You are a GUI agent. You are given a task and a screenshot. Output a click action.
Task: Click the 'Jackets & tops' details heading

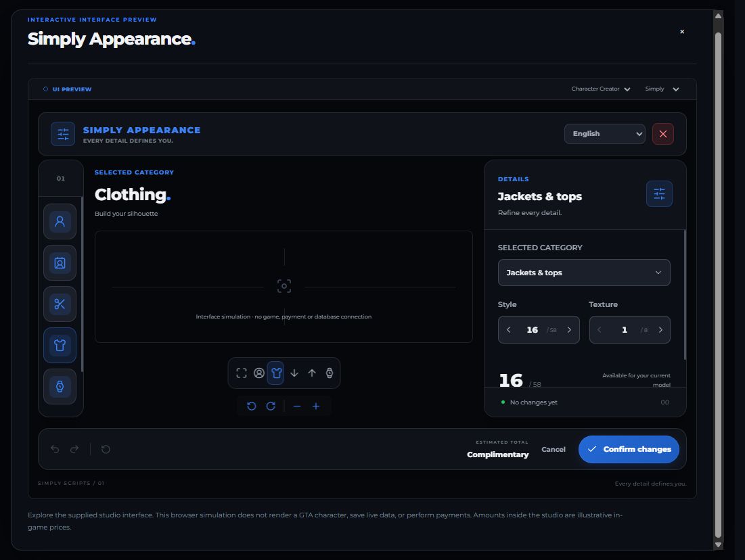tap(540, 197)
